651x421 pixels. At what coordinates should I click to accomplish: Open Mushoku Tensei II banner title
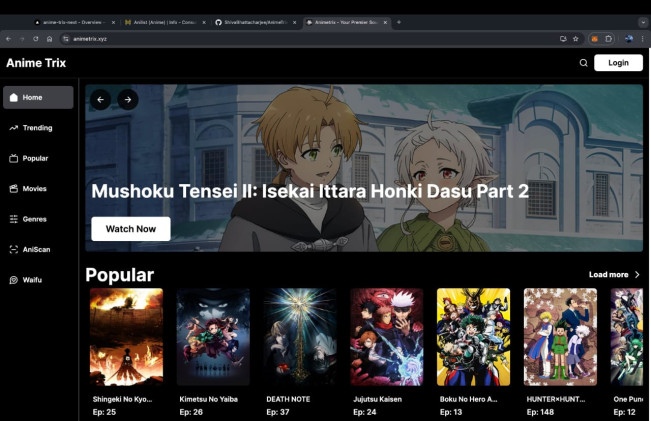(310, 191)
